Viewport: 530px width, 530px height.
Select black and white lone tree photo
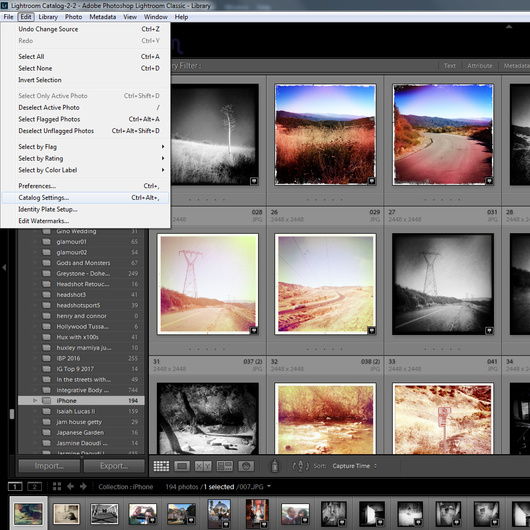pyautogui.click(x=214, y=135)
